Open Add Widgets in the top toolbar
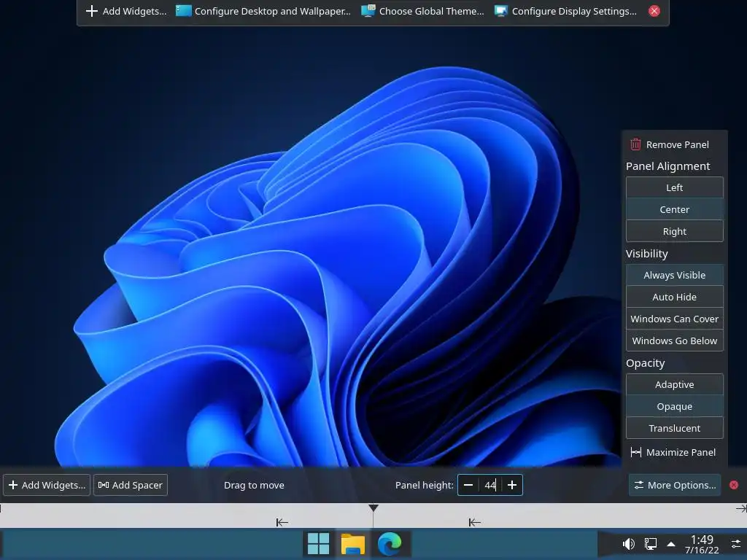The width and height of the screenshot is (747, 560). point(125,11)
